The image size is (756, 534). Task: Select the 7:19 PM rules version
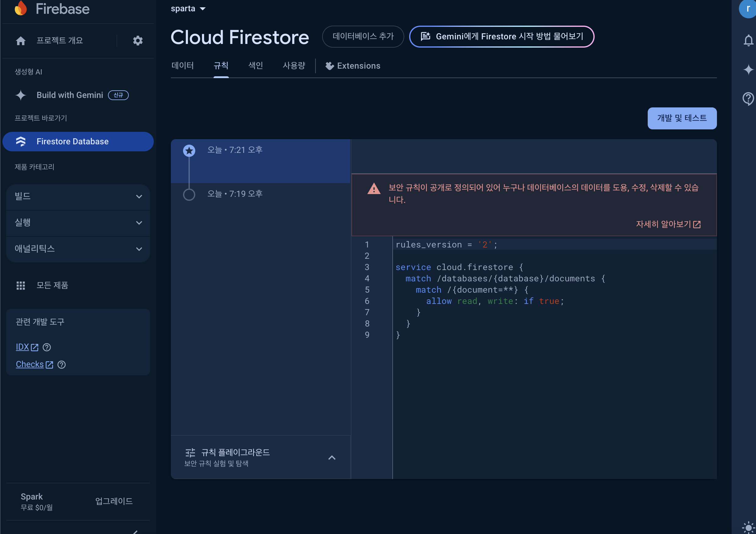234,194
